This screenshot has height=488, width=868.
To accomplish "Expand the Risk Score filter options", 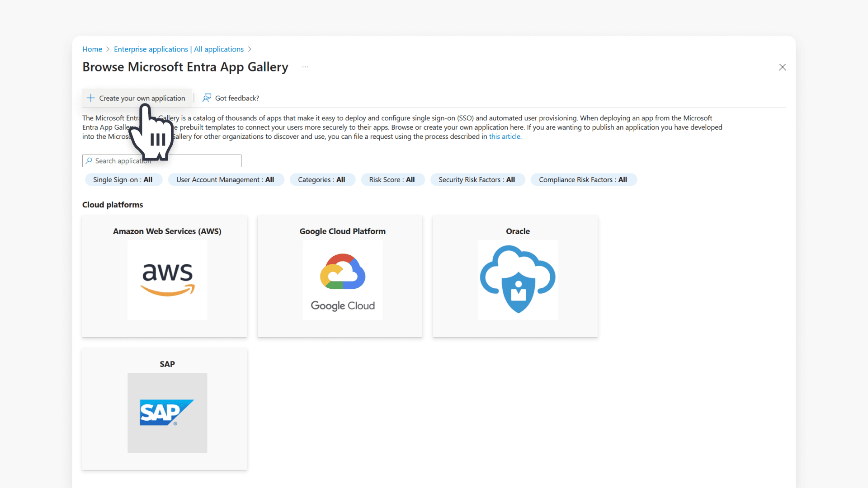I will click(392, 179).
